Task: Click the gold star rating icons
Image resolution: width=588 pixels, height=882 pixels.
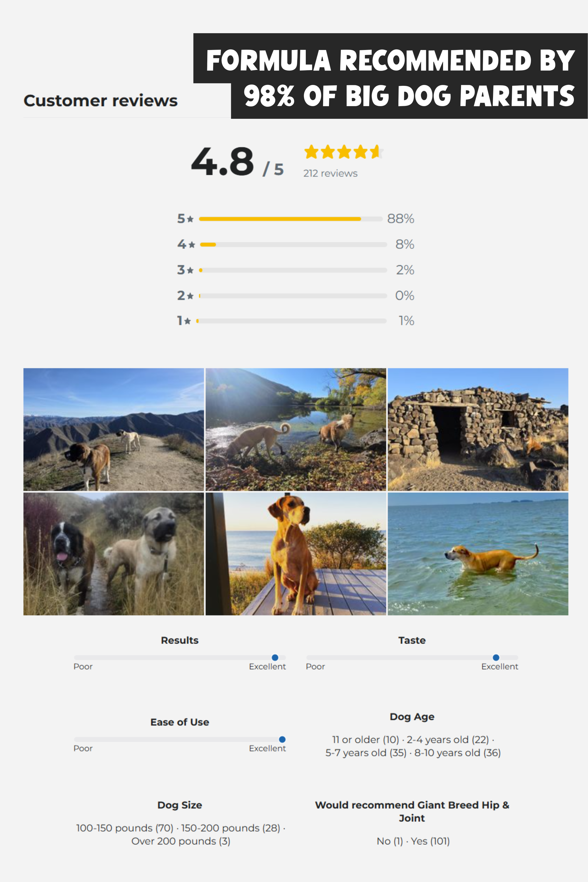Action: coord(344,152)
